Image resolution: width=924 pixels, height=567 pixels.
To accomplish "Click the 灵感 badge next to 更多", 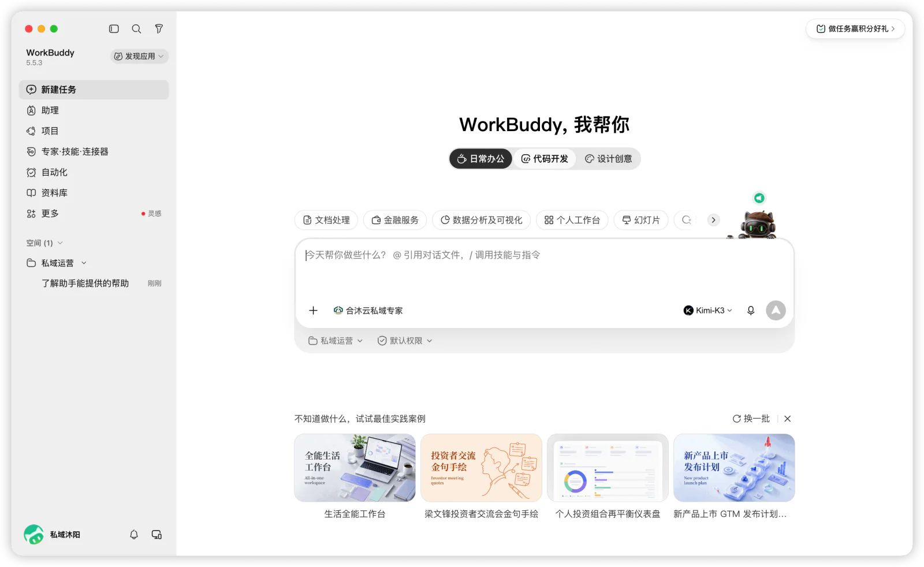I will coord(151,214).
